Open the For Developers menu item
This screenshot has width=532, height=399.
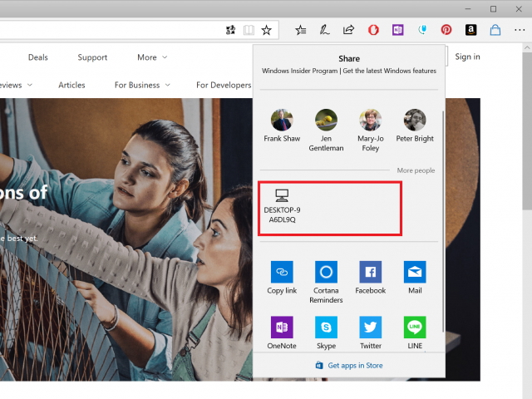click(x=224, y=85)
